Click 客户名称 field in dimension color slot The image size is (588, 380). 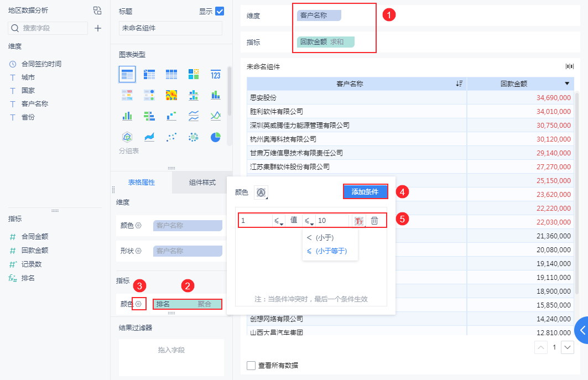pos(188,226)
